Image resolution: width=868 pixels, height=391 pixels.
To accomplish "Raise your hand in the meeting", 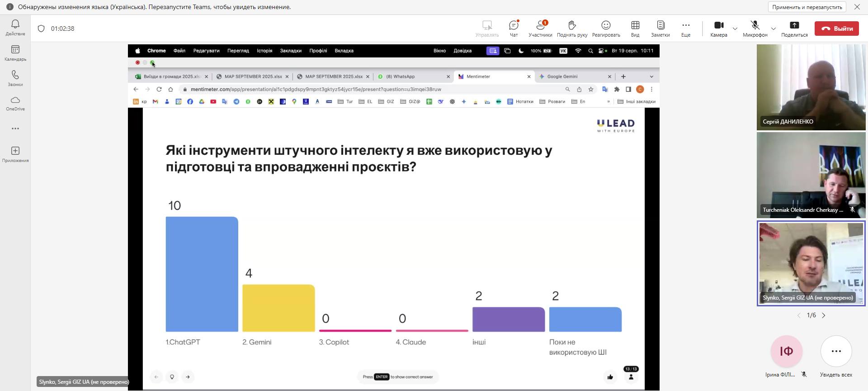I will [572, 28].
